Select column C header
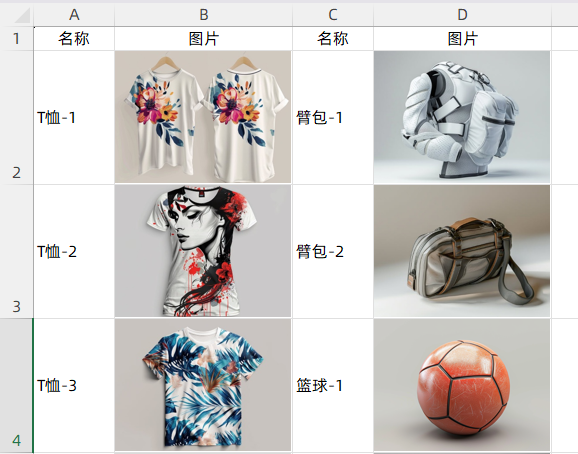Image resolution: width=578 pixels, height=454 pixels. click(333, 15)
